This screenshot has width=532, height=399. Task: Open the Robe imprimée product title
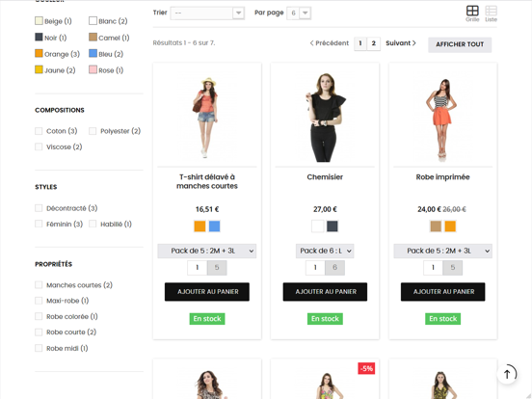[x=442, y=177]
